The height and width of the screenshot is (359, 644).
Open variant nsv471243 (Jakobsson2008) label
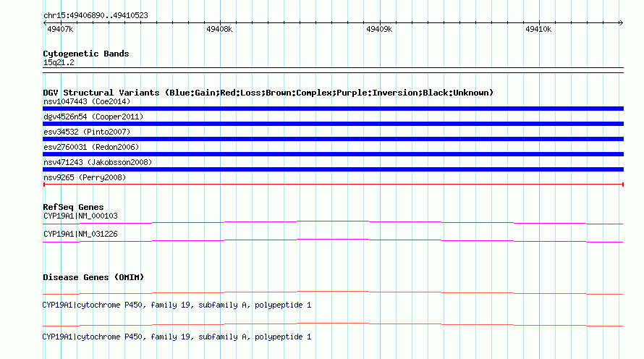point(98,162)
